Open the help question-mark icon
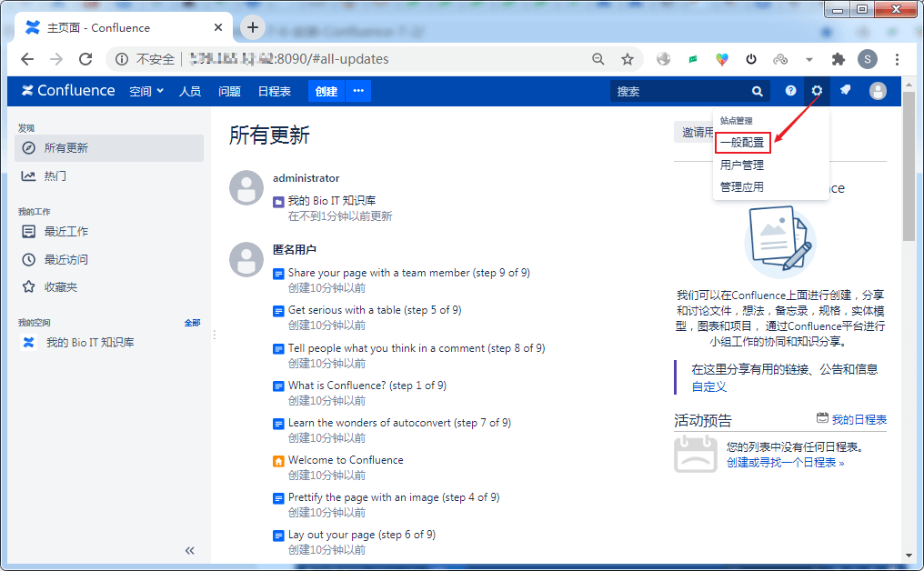Viewport: 924px width, 571px height. [x=790, y=91]
